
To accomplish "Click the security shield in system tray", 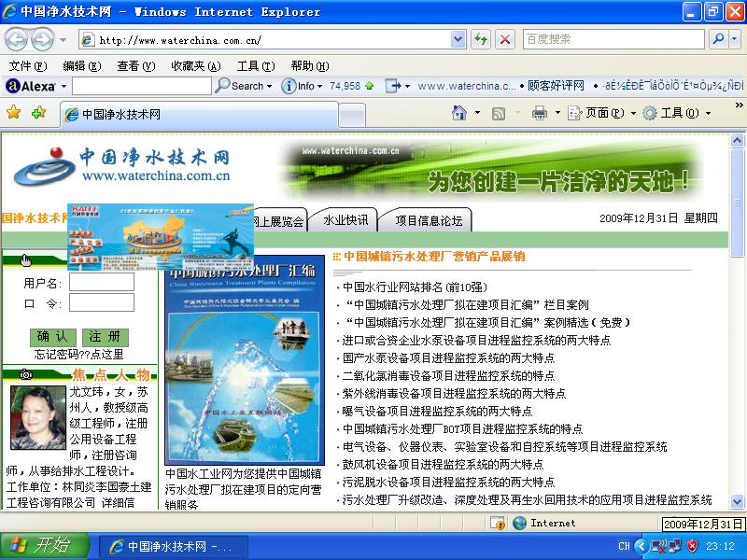I will click(x=692, y=546).
